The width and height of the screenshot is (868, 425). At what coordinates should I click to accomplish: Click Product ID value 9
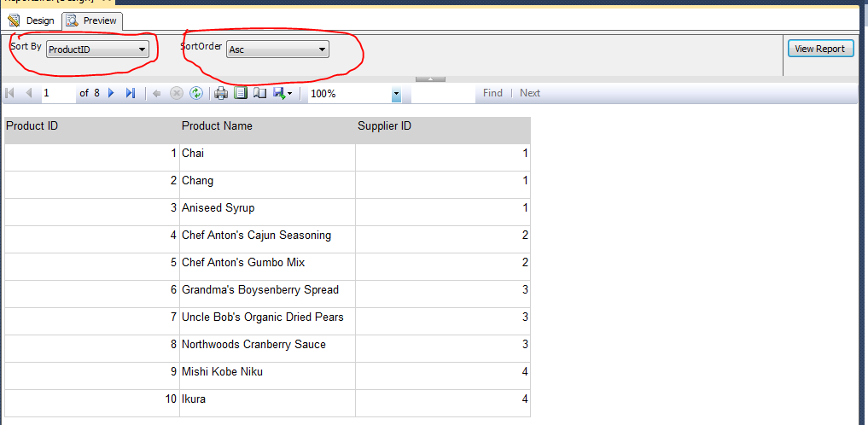92,376
